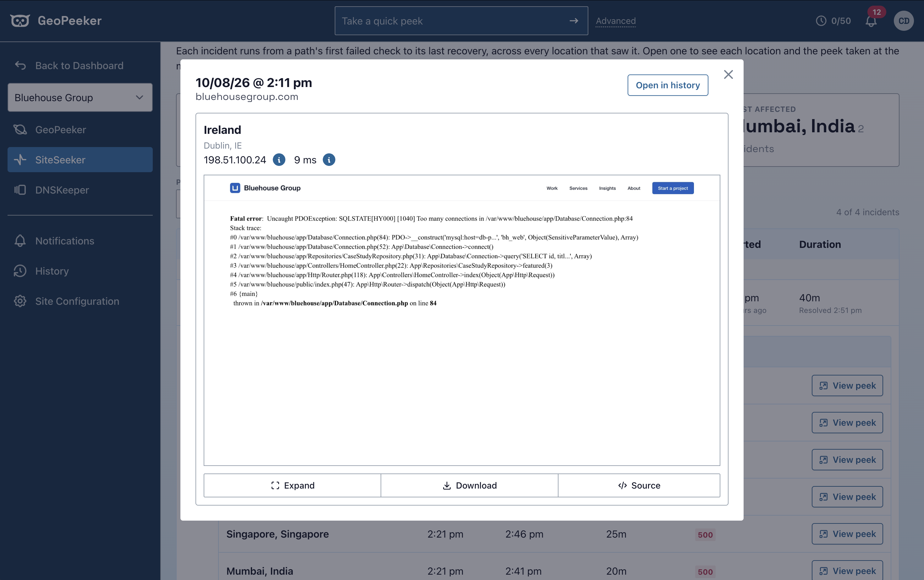Image resolution: width=924 pixels, height=580 pixels.
Task: Open DNSKeeper in sidebar
Action: point(80,190)
